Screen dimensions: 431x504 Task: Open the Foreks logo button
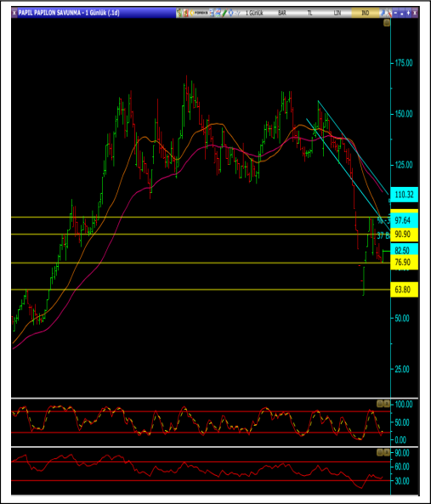tap(199, 13)
